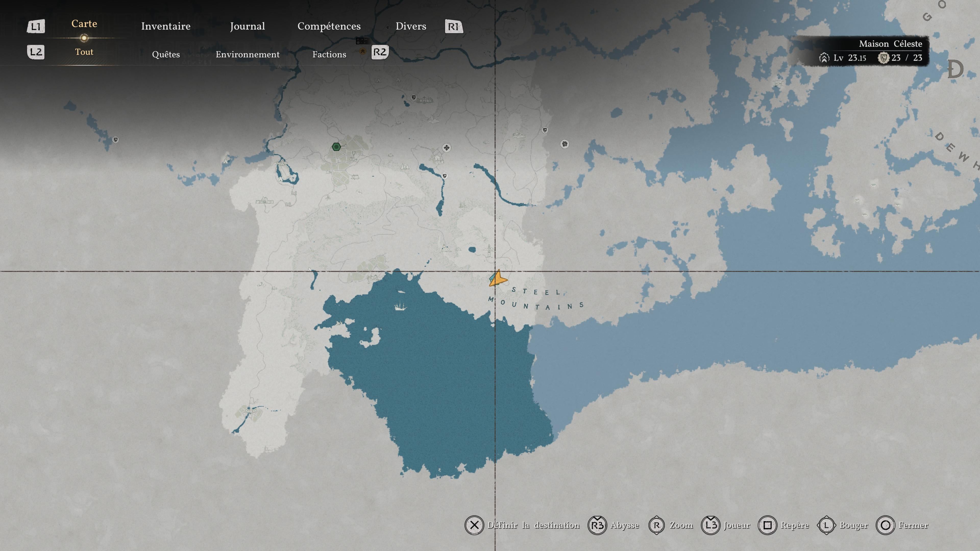Filter the map by Environnement

(x=248, y=54)
